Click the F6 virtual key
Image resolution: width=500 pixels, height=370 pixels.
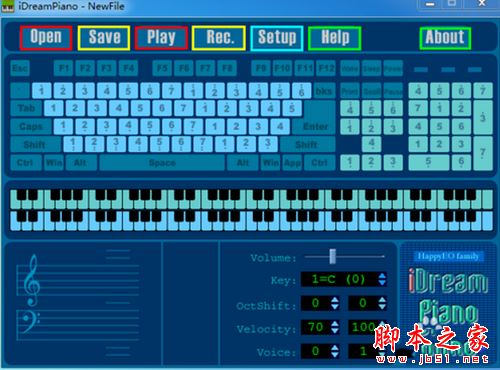pyautogui.click(x=184, y=69)
